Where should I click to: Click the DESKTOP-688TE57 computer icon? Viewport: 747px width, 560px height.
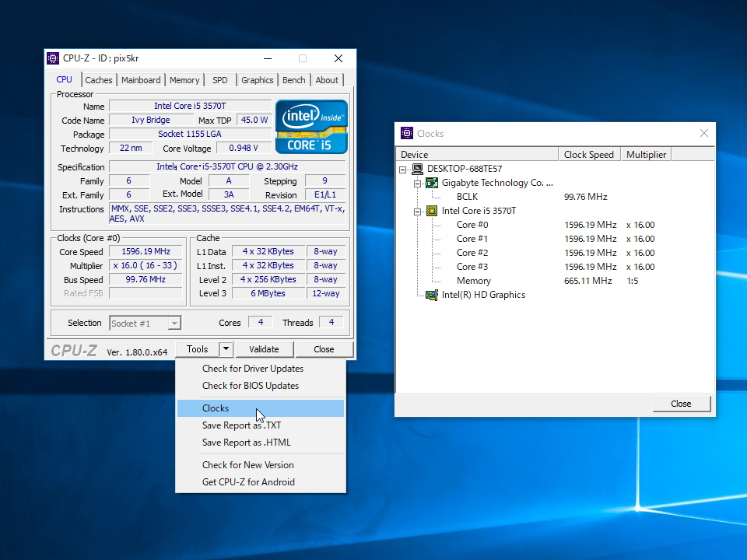417,169
